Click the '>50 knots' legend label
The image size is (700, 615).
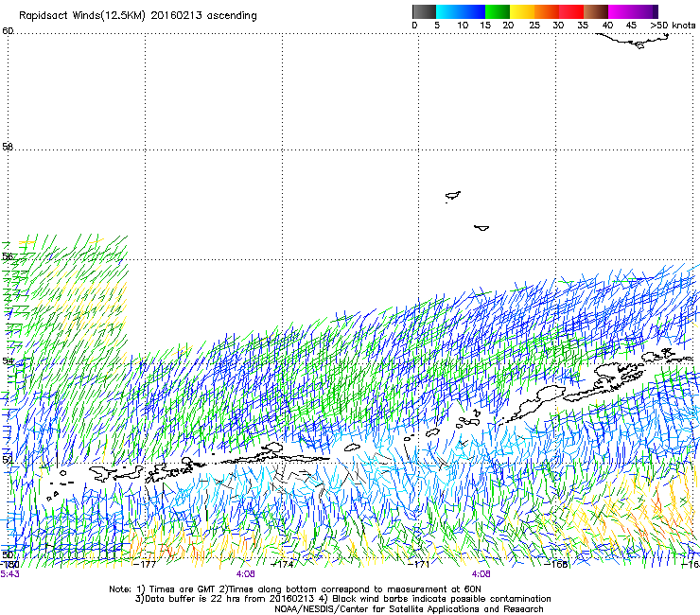click(673, 25)
